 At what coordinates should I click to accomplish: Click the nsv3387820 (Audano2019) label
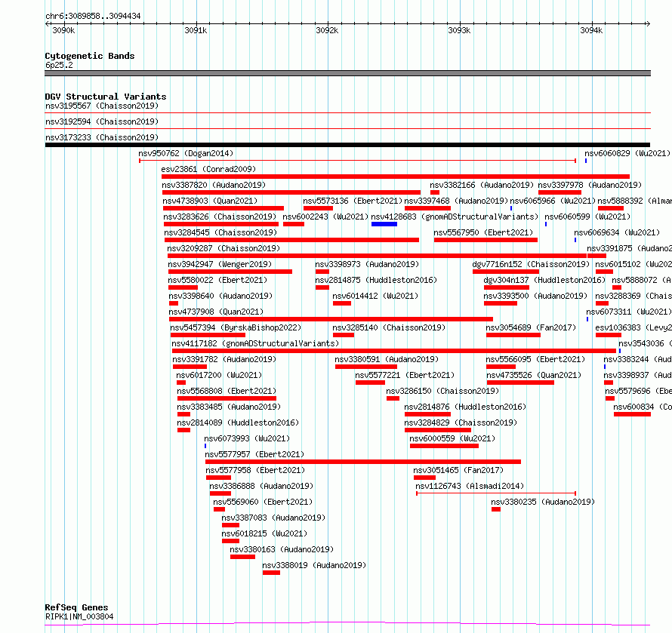pos(214,185)
